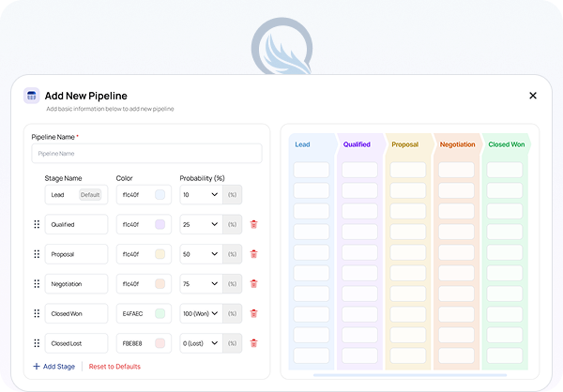This screenshot has width=563, height=392.
Task: Select the Closed Won column header in preview
Action: [x=506, y=144]
